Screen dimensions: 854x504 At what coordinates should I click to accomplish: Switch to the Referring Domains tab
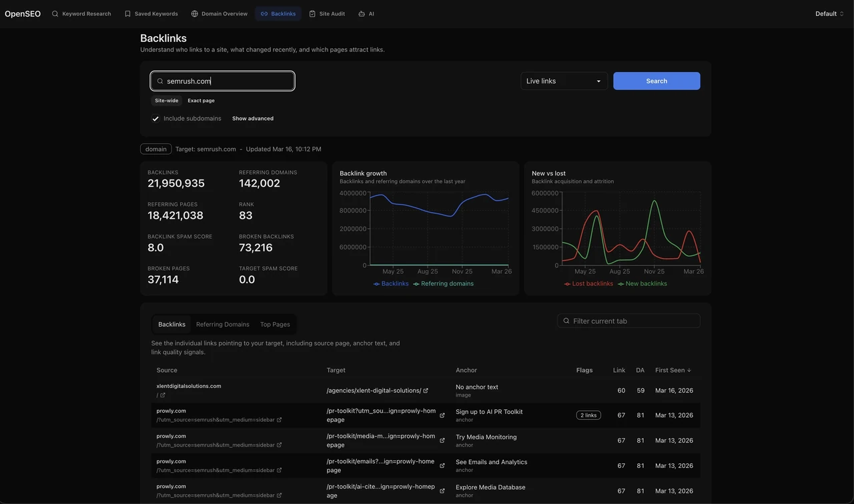tap(223, 325)
